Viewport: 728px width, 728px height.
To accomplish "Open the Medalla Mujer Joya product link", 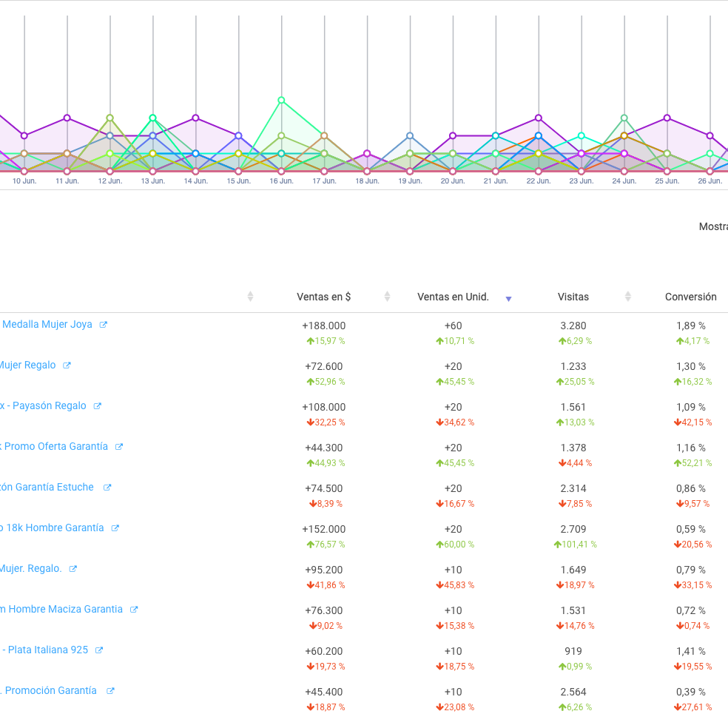I will 47,324.
